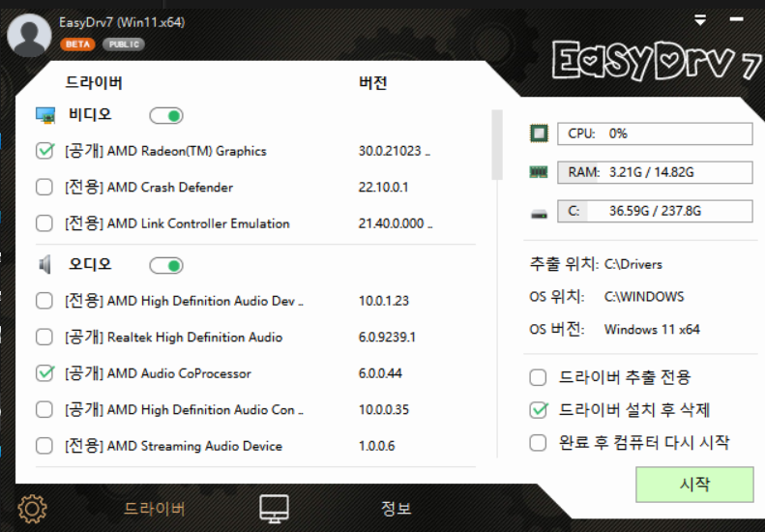
Task: Check AMD High Definition Audio Con driver
Action: pyautogui.click(x=44, y=409)
